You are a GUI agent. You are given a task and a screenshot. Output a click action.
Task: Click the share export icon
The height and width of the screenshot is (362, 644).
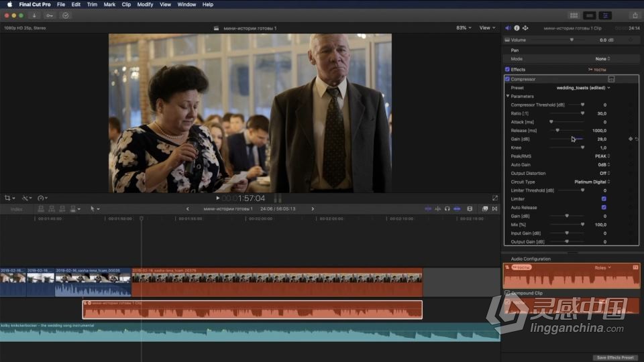(635, 15)
